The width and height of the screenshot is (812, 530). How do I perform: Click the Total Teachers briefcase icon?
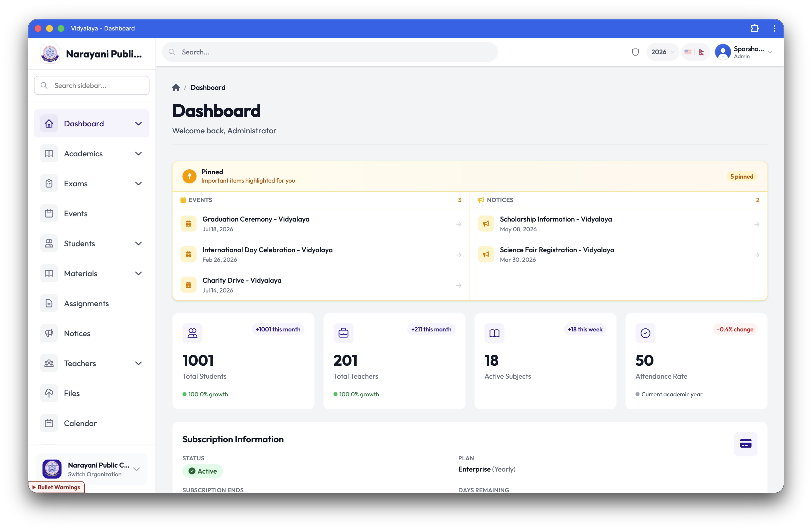pos(343,333)
